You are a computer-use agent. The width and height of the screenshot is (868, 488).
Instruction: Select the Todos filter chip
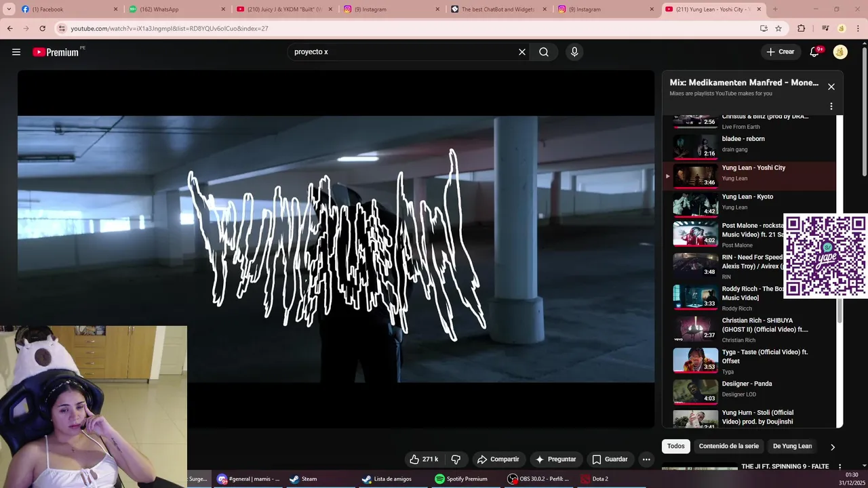click(x=676, y=446)
